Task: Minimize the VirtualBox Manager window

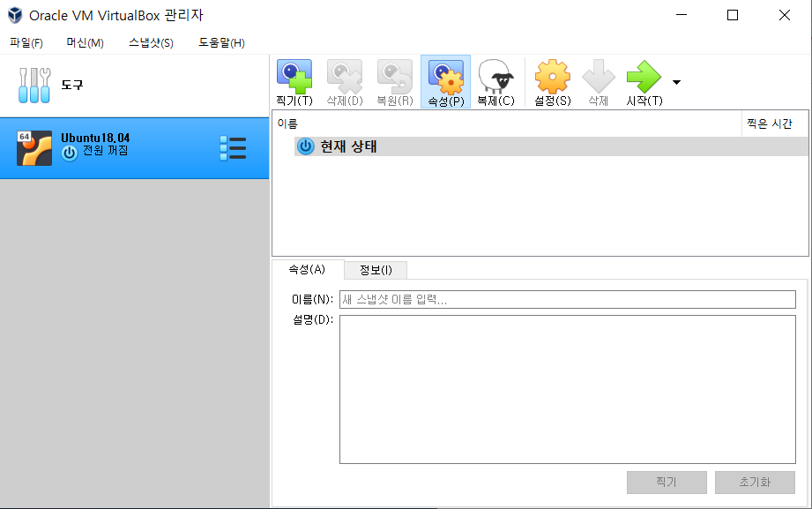Action: tap(682, 15)
